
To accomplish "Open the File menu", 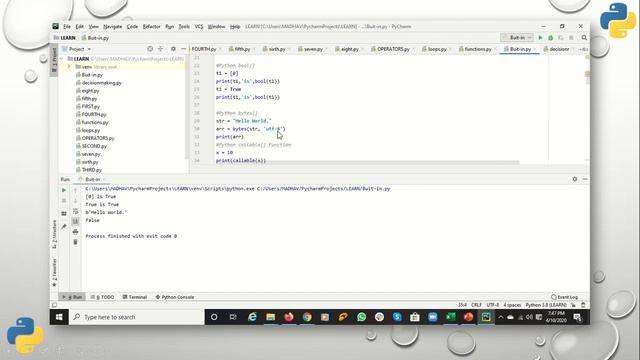I will 67,26.
